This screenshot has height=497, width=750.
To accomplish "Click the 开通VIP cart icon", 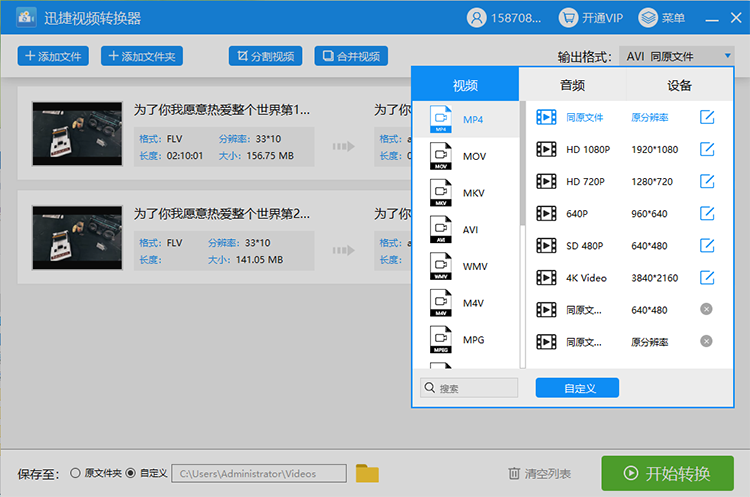I will pos(568,18).
